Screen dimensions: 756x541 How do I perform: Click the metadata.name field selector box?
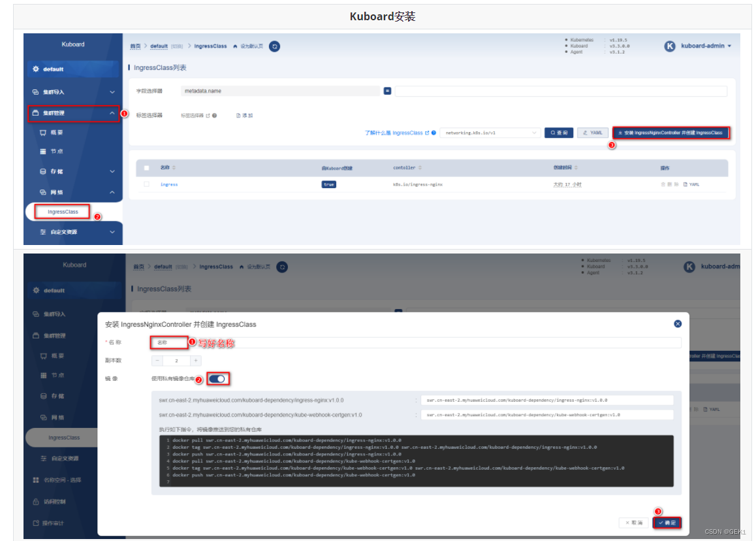pyautogui.click(x=281, y=91)
